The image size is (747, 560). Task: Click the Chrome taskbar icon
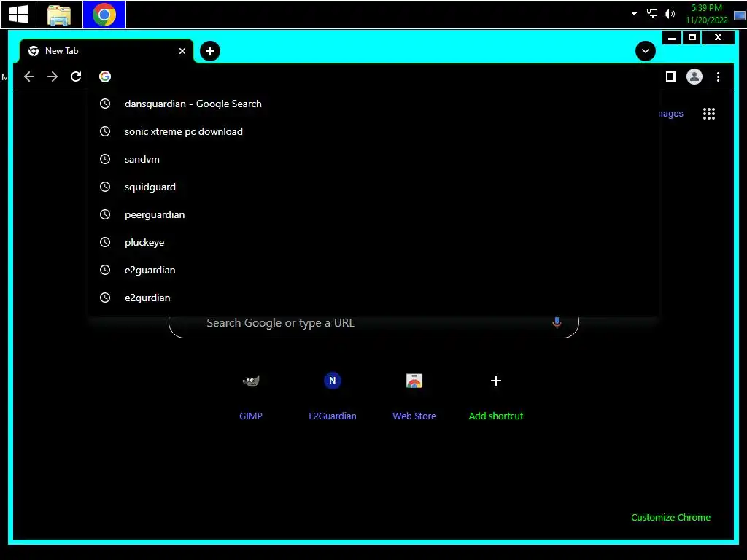104,15
